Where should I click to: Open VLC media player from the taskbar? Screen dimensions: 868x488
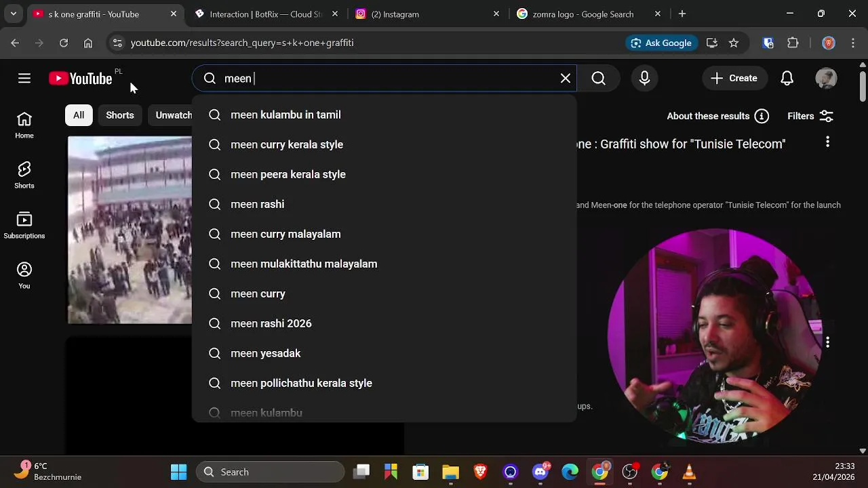pyautogui.click(x=689, y=472)
